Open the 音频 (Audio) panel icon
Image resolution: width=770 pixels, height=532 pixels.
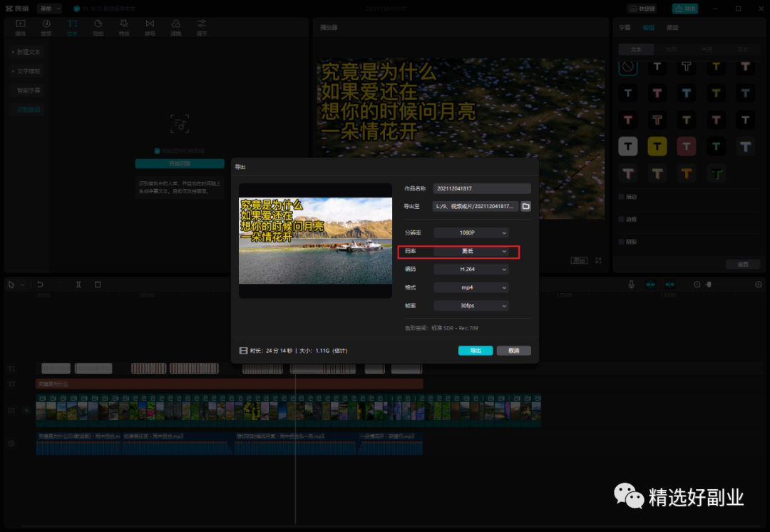46,27
